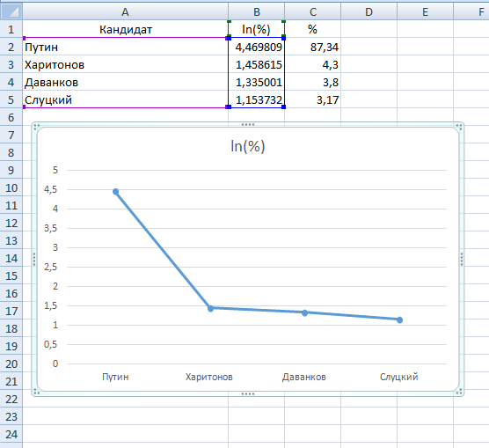Click cell with value 87,34
This screenshot has width=489, height=448.
[313, 47]
